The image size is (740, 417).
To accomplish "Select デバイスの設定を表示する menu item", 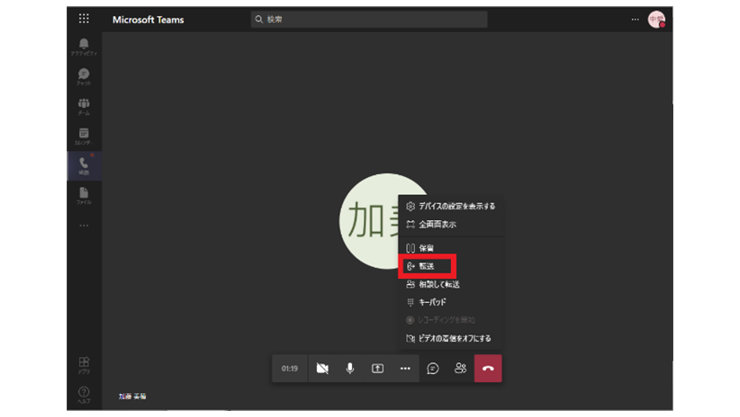I will click(451, 206).
